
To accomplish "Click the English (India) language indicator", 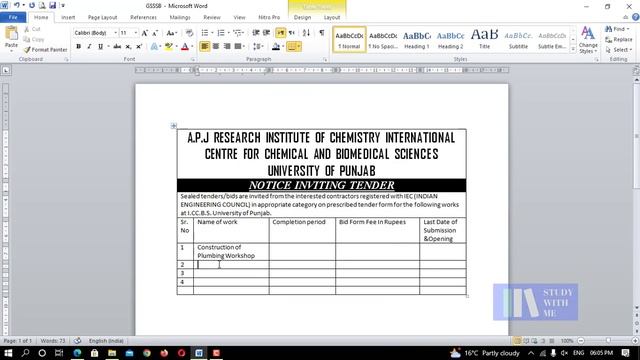I will point(107,341).
